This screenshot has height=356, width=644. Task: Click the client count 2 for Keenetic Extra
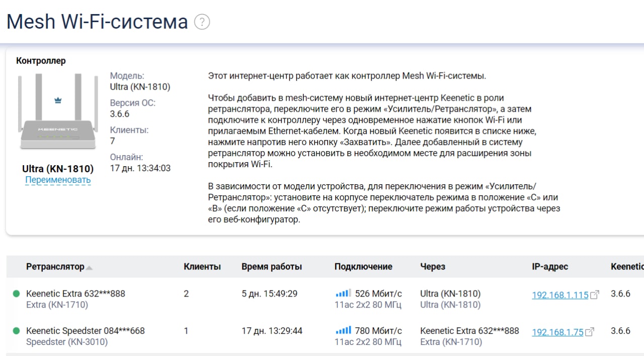186,294
